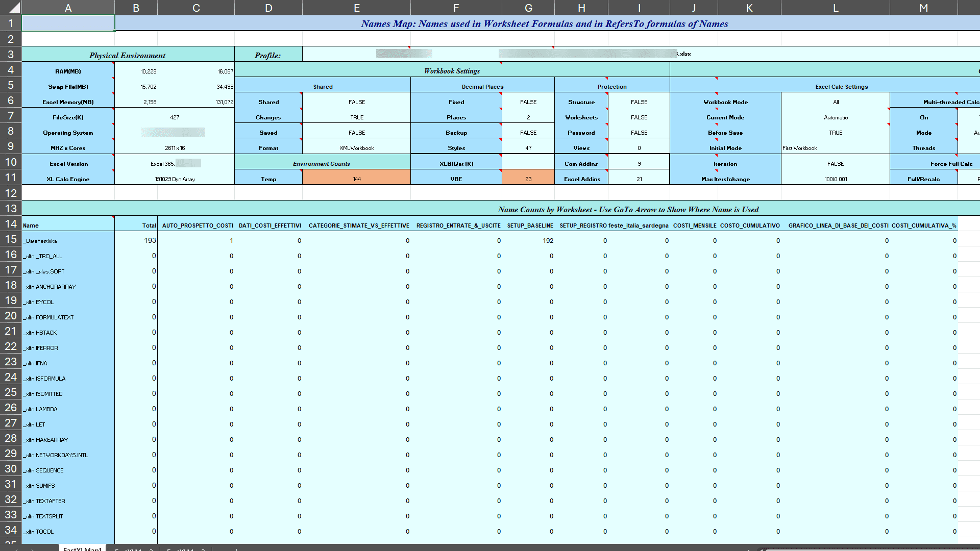
Task: Select the orange VBE cell showing 23
Action: pyautogui.click(x=528, y=179)
